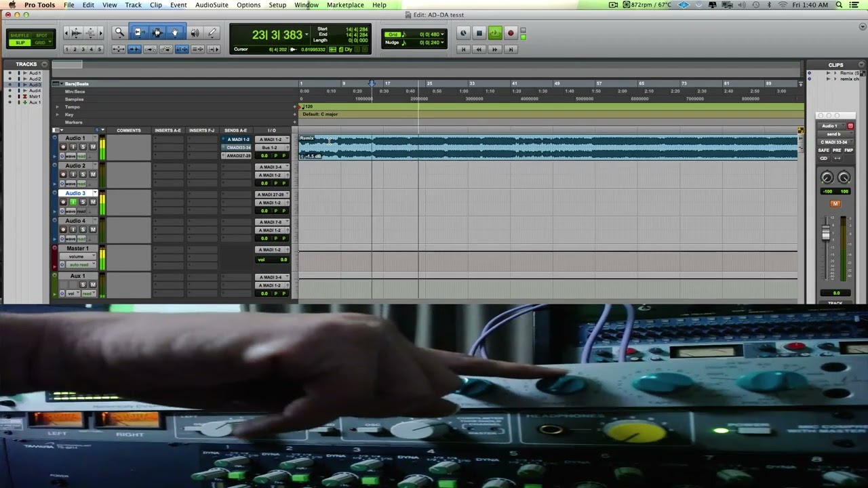Recall zoom preset 5
Viewport: 868px width, 488px height.
pyautogui.click(x=99, y=49)
